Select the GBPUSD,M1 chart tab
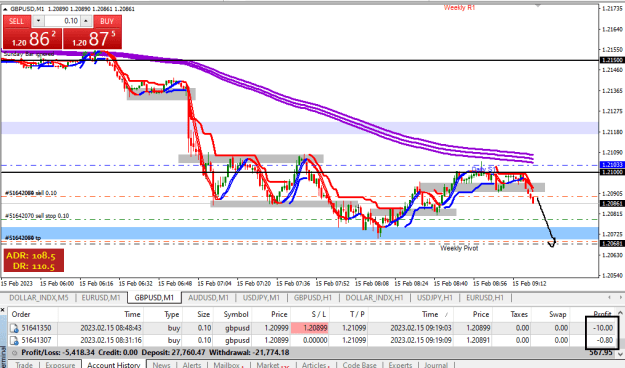The height and width of the screenshot is (368, 625). (x=154, y=298)
